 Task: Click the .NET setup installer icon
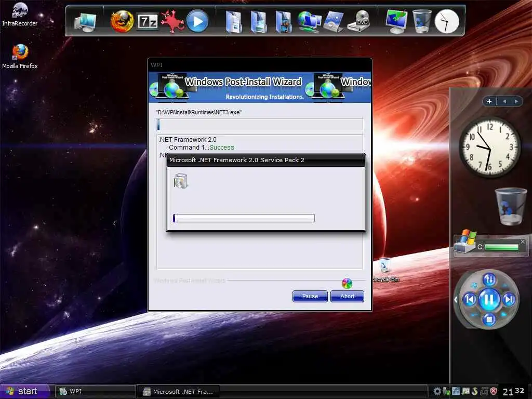[180, 180]
